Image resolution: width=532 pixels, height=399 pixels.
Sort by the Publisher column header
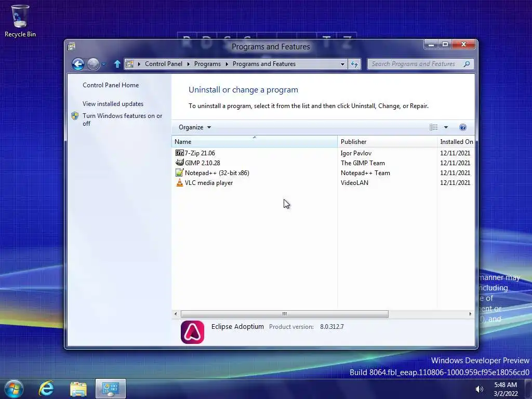[387, 142]
